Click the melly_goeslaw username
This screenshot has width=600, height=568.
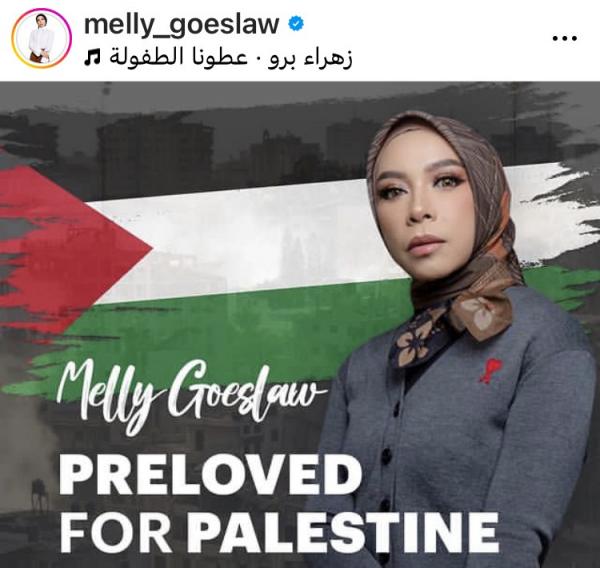pos(181,24)
